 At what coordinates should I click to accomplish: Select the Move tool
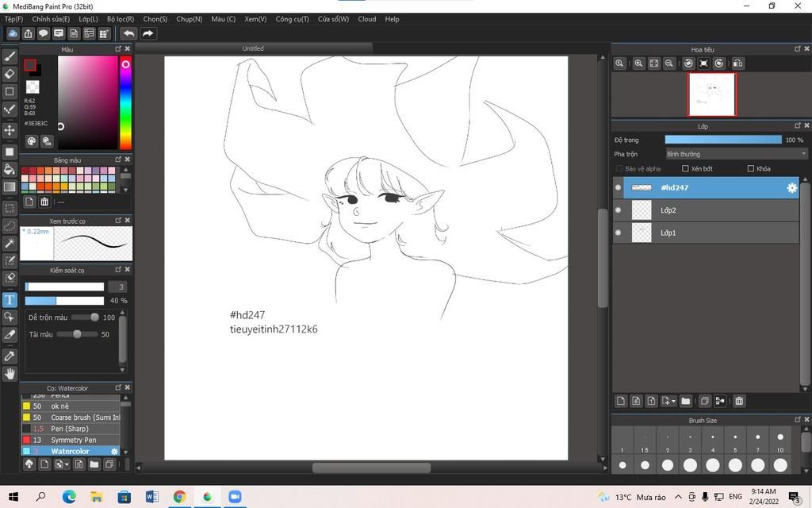10,129
